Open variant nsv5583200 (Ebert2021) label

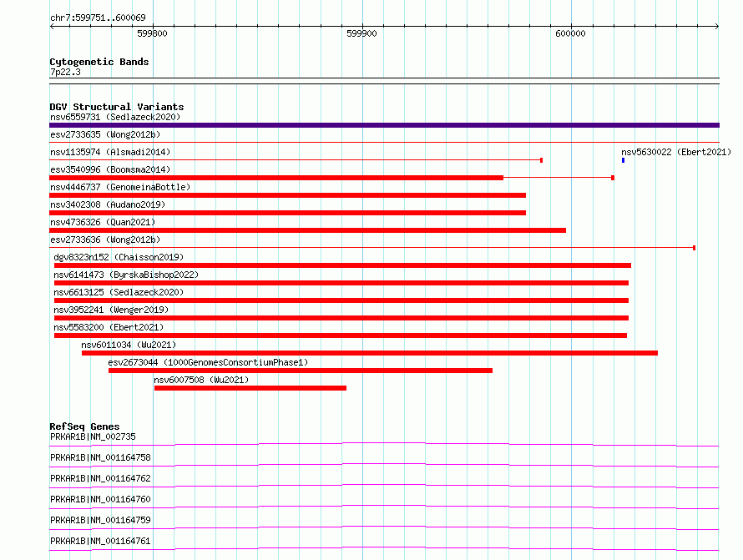109,327
